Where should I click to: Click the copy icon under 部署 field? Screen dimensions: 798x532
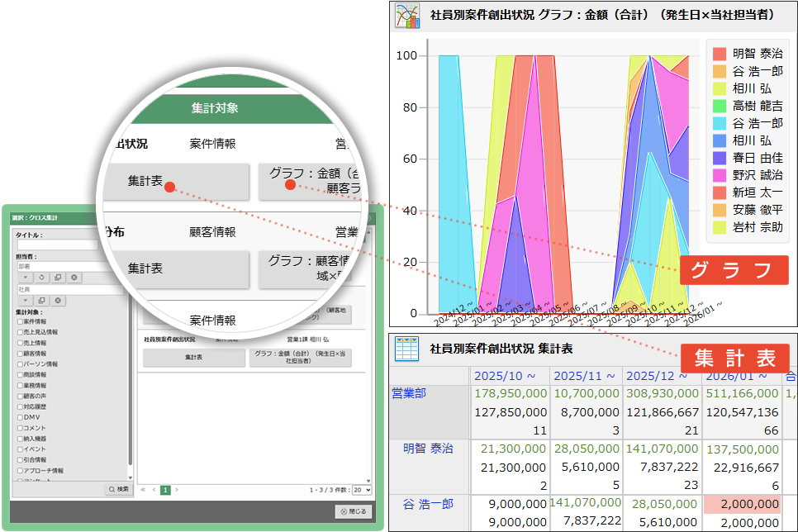click(57, 278)
